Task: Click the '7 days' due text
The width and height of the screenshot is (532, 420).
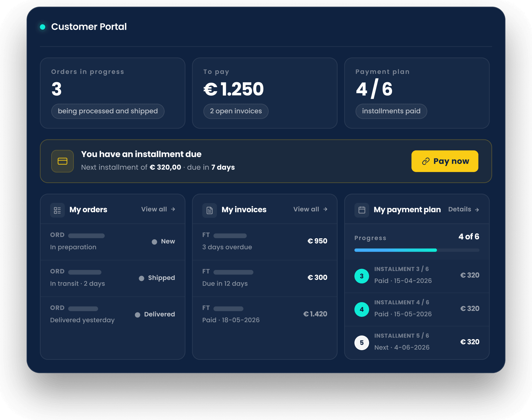Action: click(x=223, y=167)
